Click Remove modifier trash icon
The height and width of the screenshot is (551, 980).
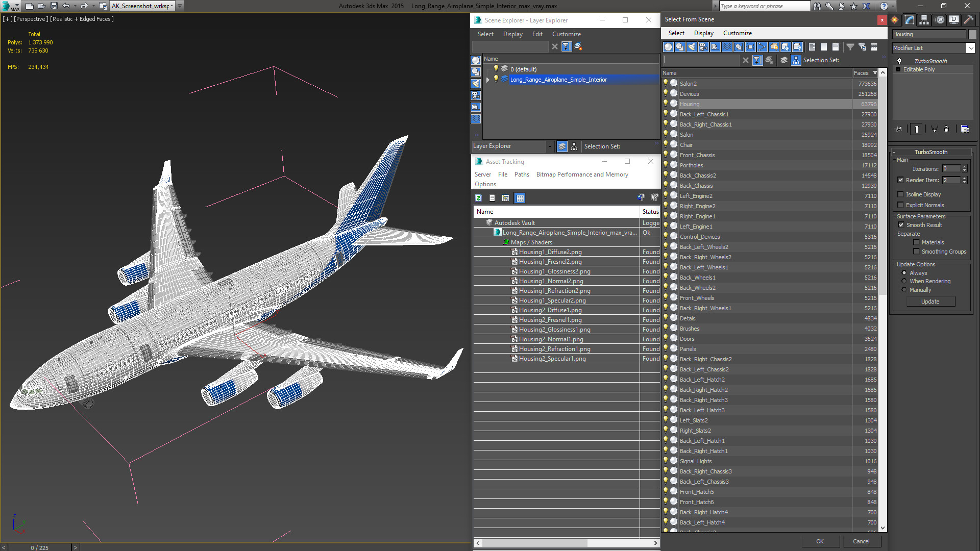point(946,129)
